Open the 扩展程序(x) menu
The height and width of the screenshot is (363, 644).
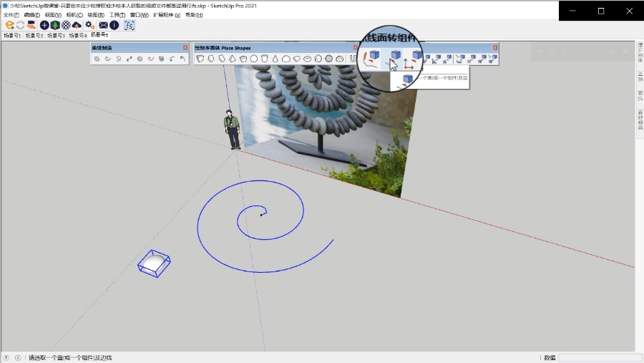pos(166,15)
